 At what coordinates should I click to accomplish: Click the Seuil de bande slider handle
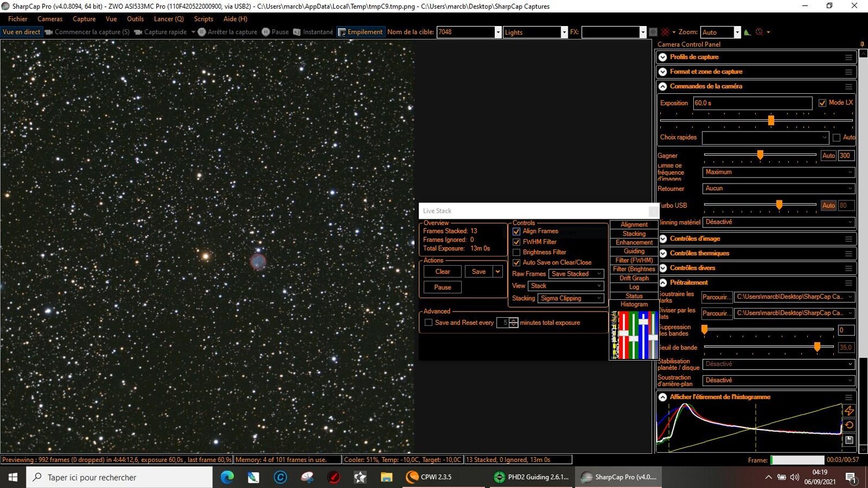pos(817,347)
